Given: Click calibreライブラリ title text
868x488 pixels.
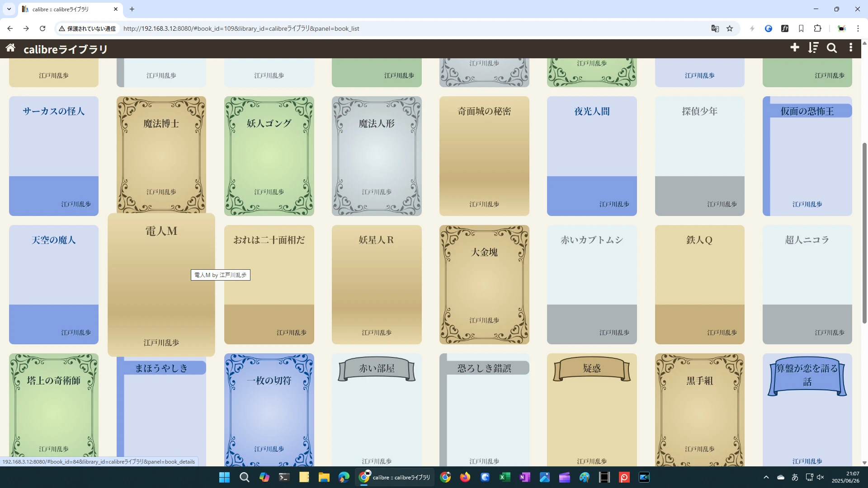Looking at the screenshot, I should point(66,49).
